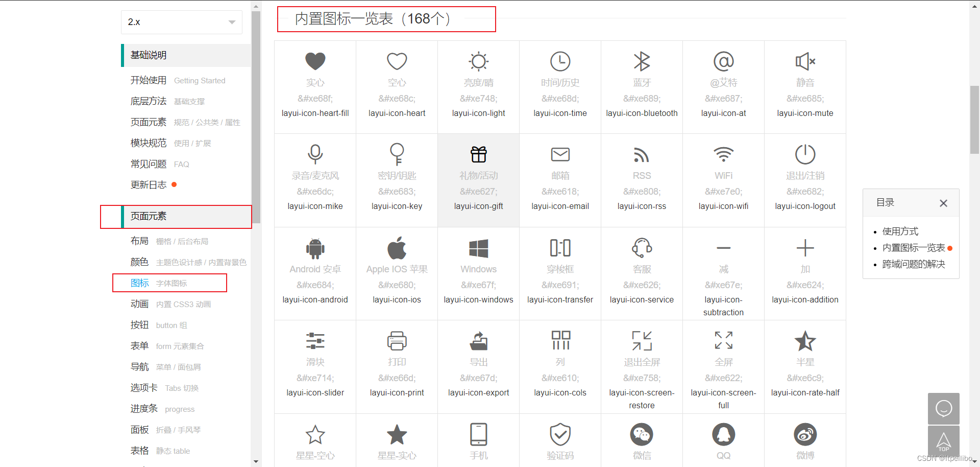Close the 目录 floating panel

click(x=943, y=203)
